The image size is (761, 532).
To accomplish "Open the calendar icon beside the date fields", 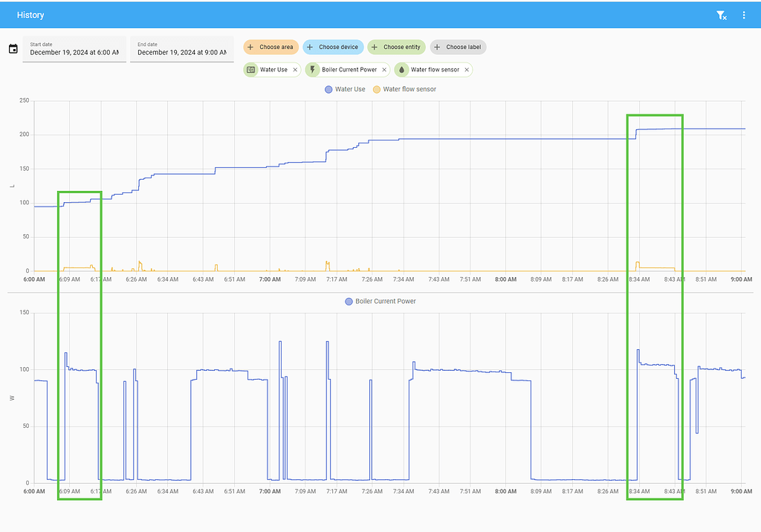I will pyautogui.click(x=13, y=48).
